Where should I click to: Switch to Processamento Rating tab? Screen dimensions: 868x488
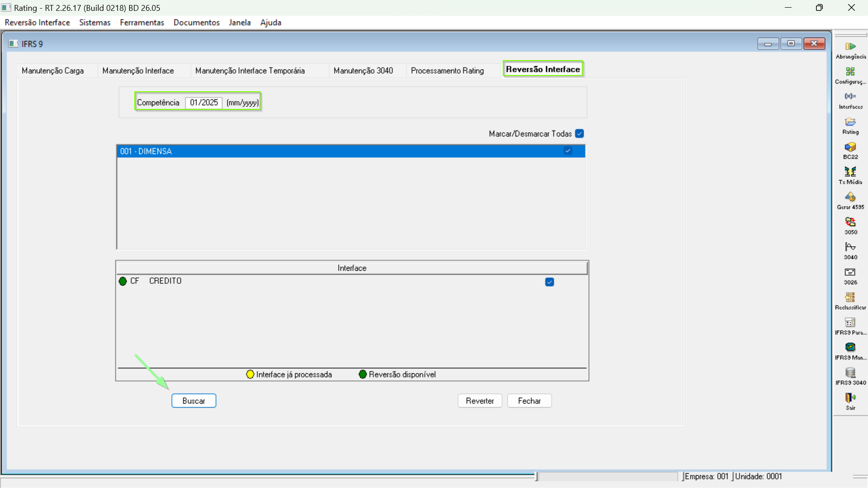[447, 71]
